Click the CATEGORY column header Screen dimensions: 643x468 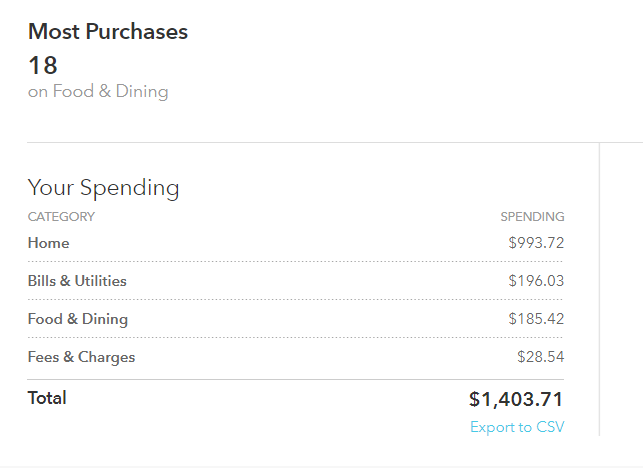(61, 217)
